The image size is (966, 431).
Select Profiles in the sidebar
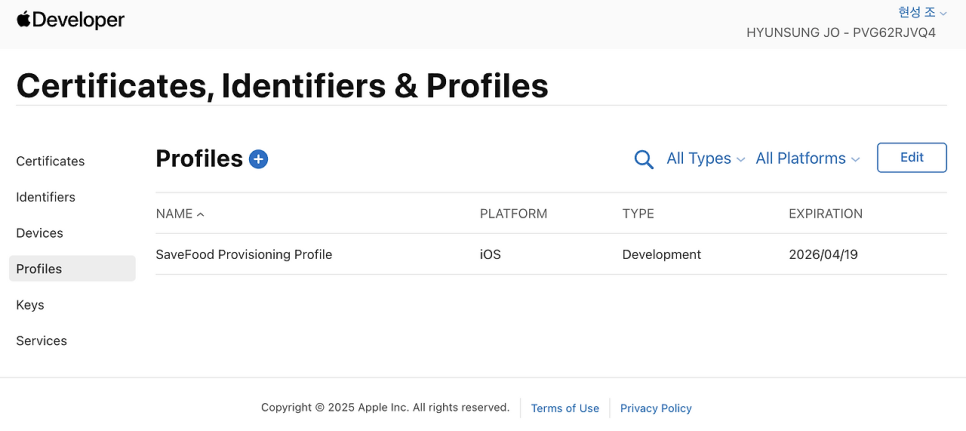[x=40, y=269]
